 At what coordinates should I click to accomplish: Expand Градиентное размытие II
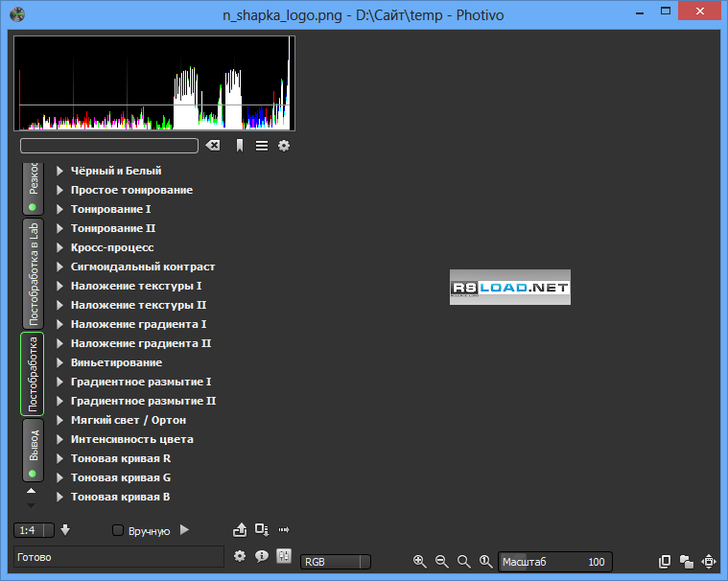click(59, 401)
